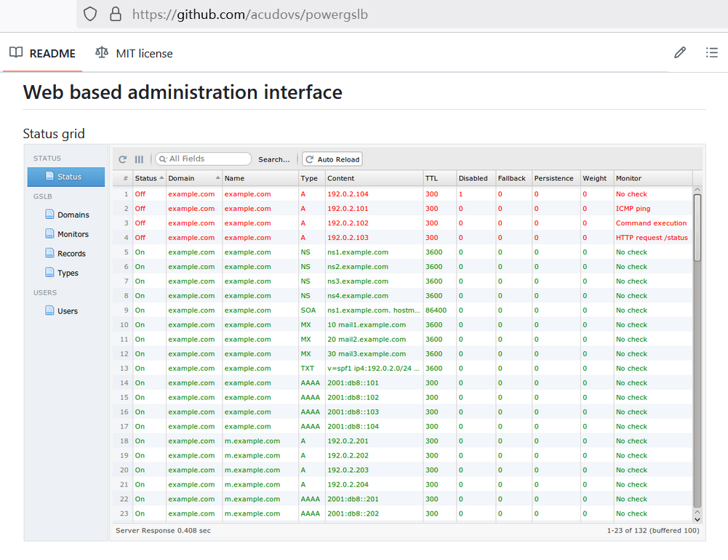The height and width of the screenshot is (560, 728).
Task: Click the scrollbar down arrow in grid
Action: click(x=697, y=519)
